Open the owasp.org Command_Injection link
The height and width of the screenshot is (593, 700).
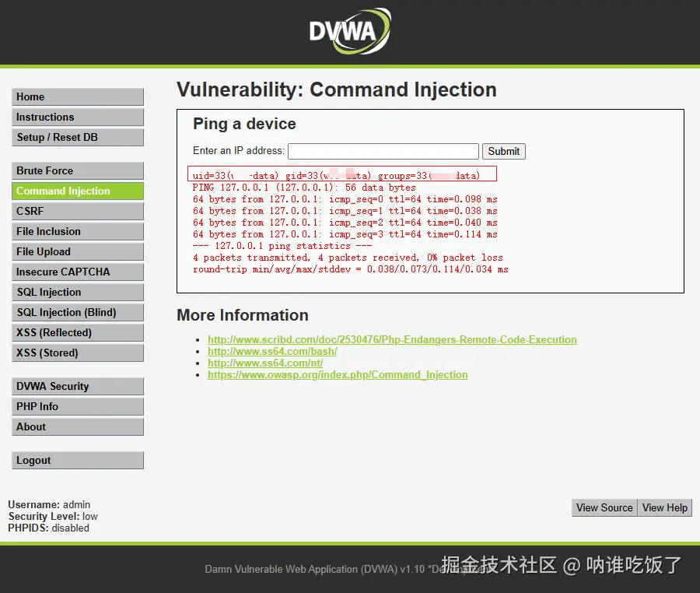338,374
